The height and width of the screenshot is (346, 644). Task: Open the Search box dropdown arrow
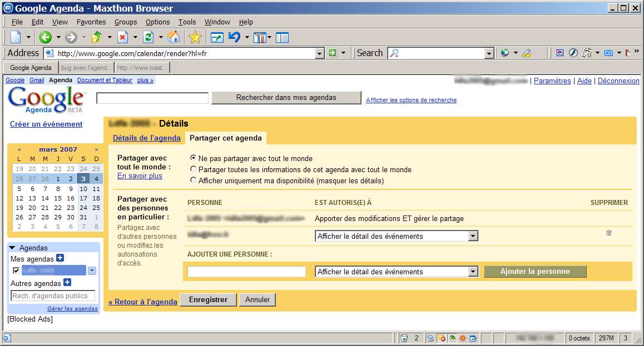coord(489,53)
